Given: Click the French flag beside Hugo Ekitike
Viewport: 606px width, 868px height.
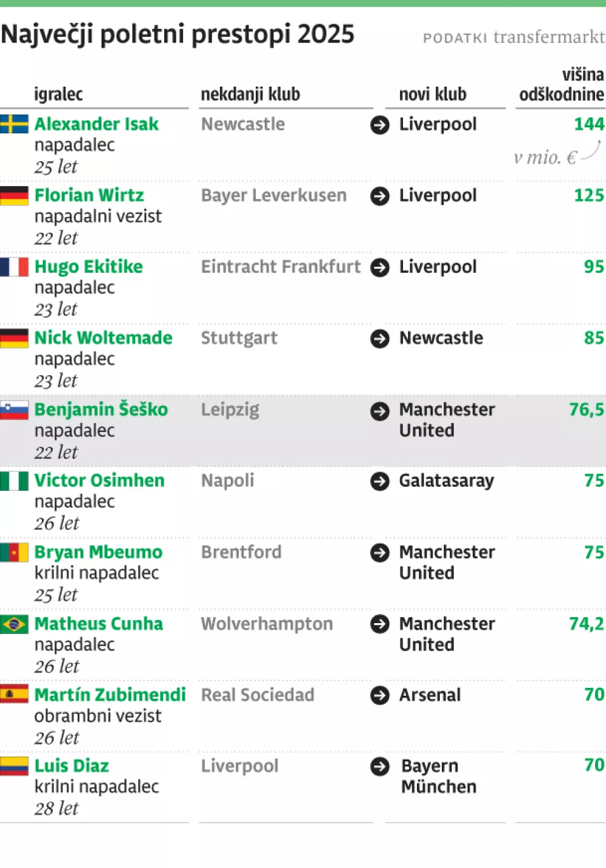Looking at the screenshot, I should tap(14, 267).
